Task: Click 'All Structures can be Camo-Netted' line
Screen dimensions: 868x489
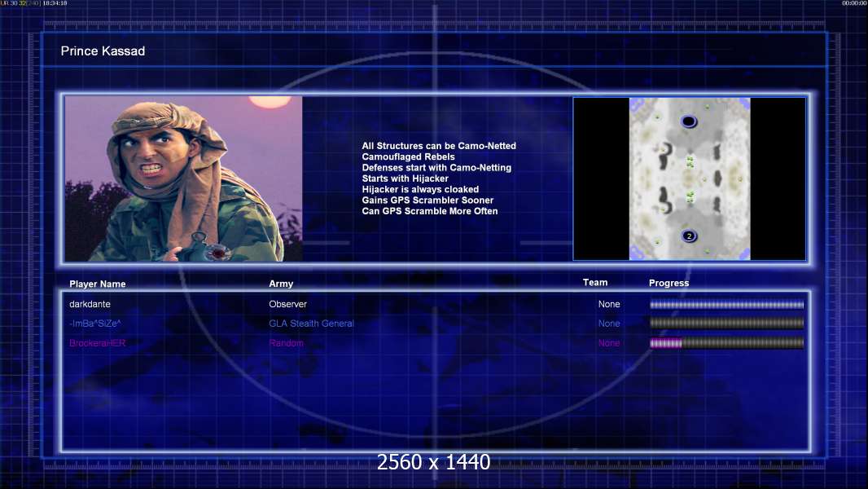Action: pos(439,146)
